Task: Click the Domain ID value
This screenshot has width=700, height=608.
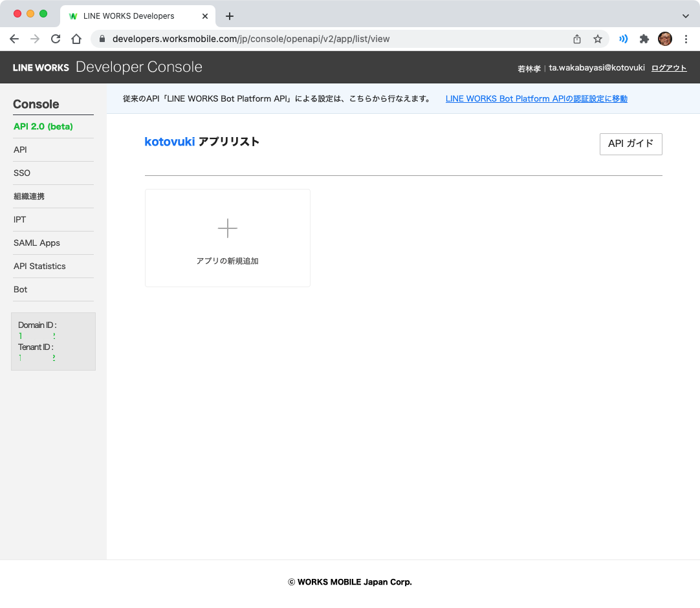Action: pos(37,336)
